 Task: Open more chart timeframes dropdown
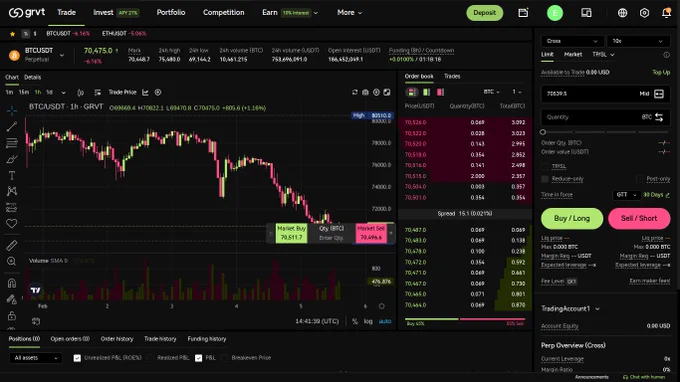tap(63, 92)
